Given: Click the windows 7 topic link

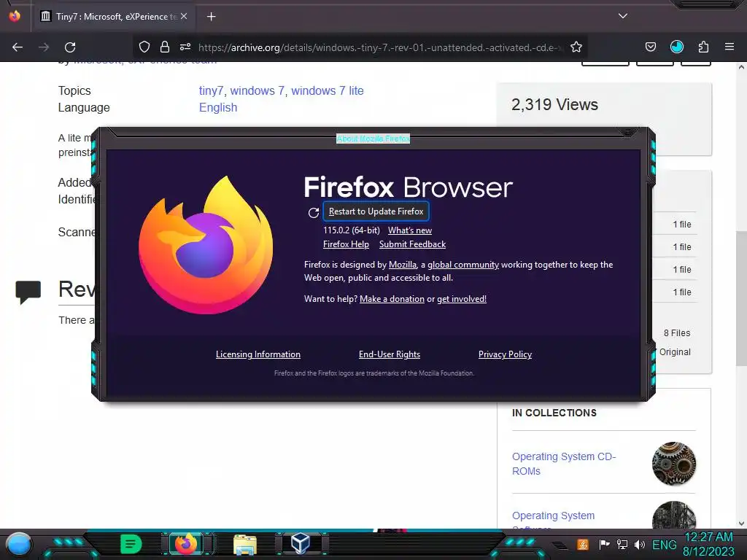Looking at the screenshot, I should (258, 90).
